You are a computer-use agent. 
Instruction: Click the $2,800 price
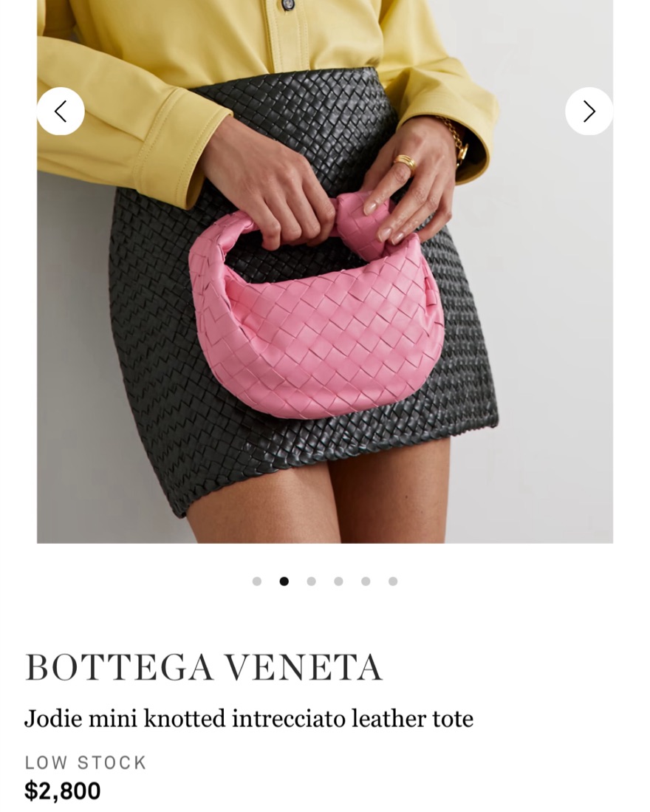(x=63, y=791)
